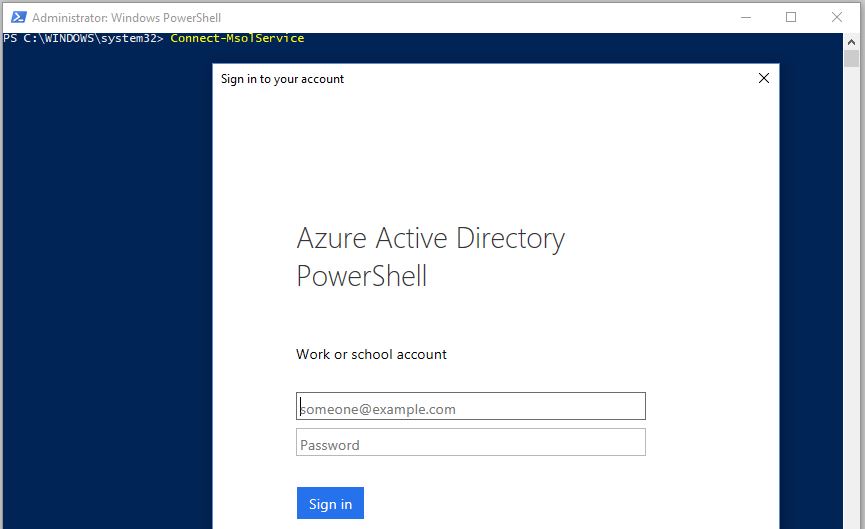Click the PowerShell icon in the title bar

[18, 17]
